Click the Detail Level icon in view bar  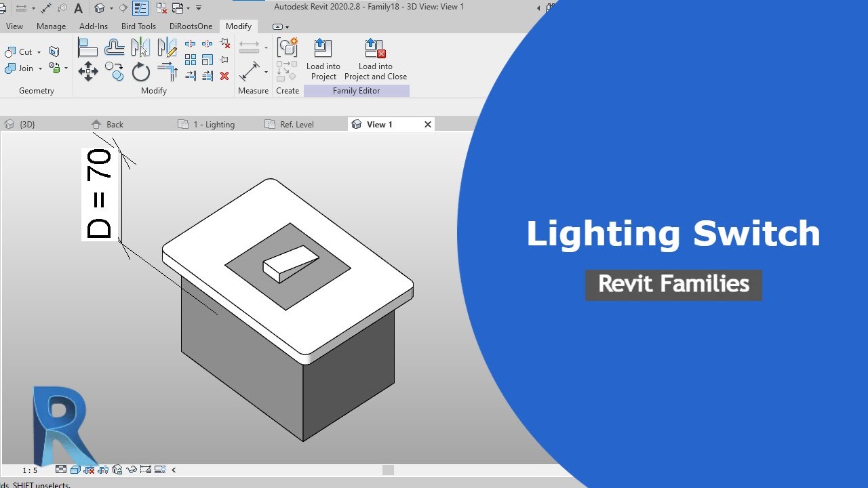pyautogui.click(x=61, y=469)
